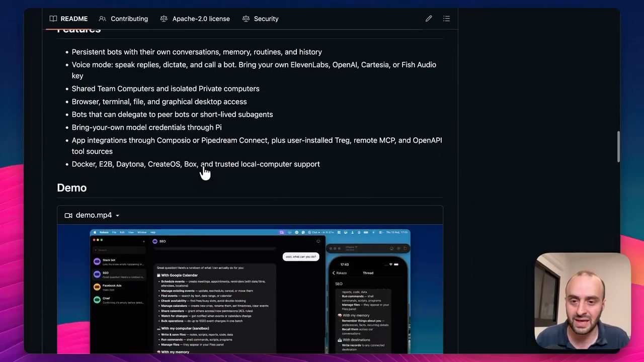This screenshot has height=362, width=644.
Task: Click the "App integrations through Composio" bullet
Action: tap(257, 146)
